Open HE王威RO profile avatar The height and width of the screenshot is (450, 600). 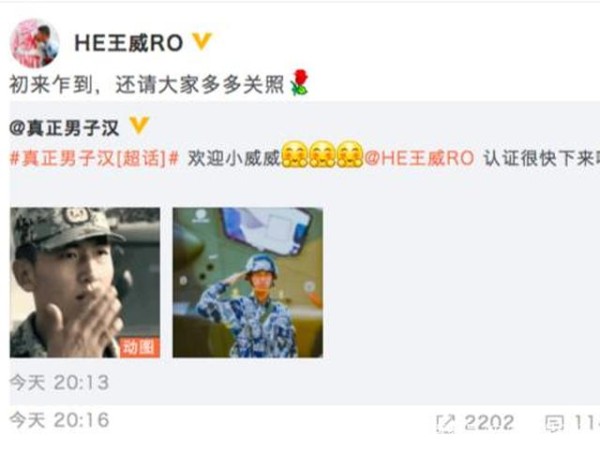[34, 43]
